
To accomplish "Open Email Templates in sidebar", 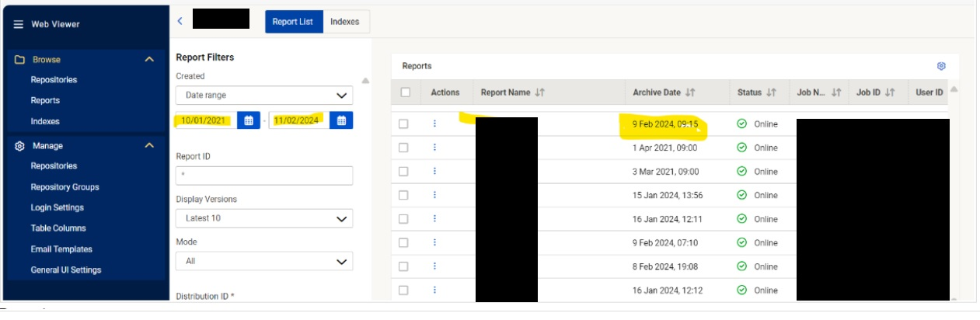I will pyautogui.click(x=61, y=249).
